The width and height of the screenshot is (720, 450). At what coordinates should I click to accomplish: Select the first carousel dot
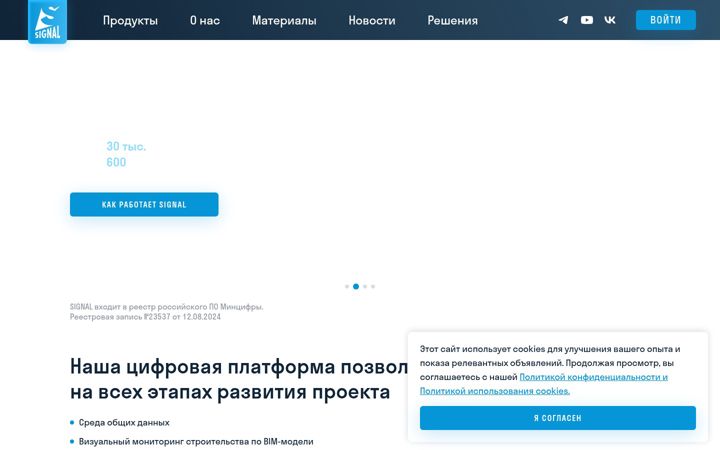tap(347, 287)
